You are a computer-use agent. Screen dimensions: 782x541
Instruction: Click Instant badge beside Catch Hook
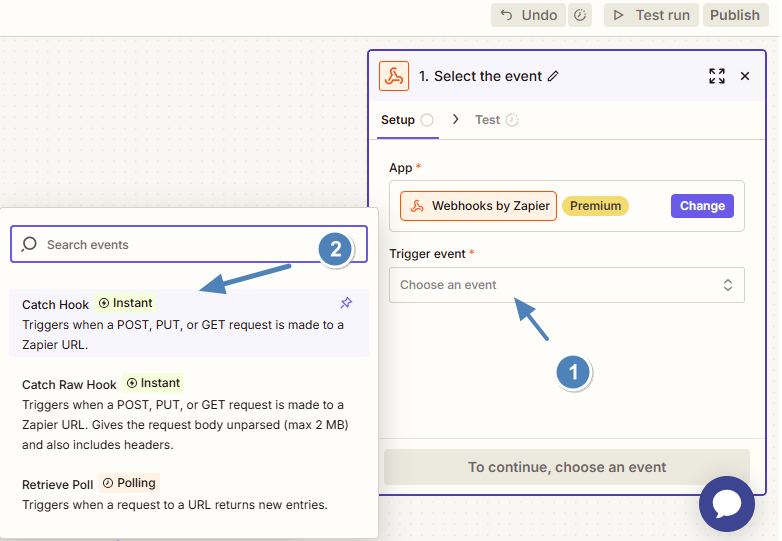click(125, 303)
